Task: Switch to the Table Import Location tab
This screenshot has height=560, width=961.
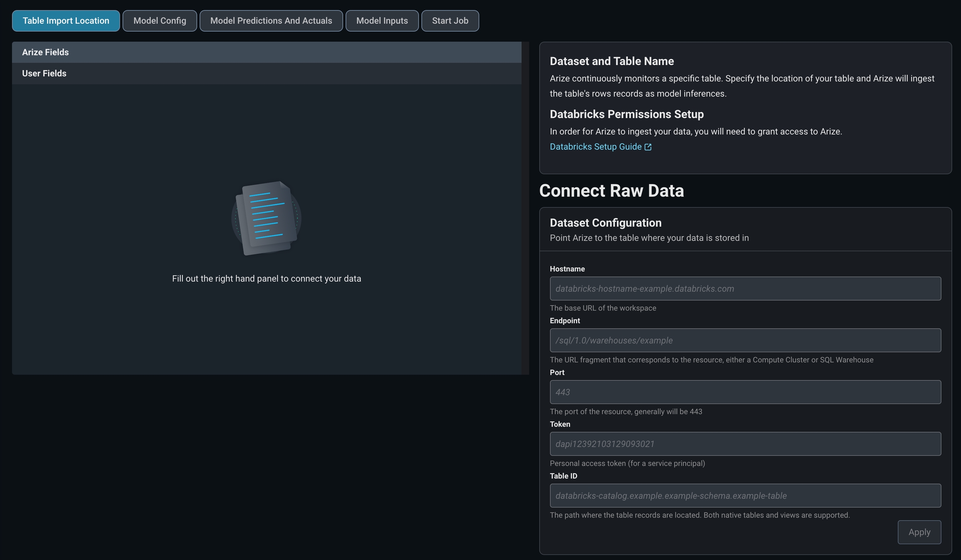Action: (x=66, y=21)
